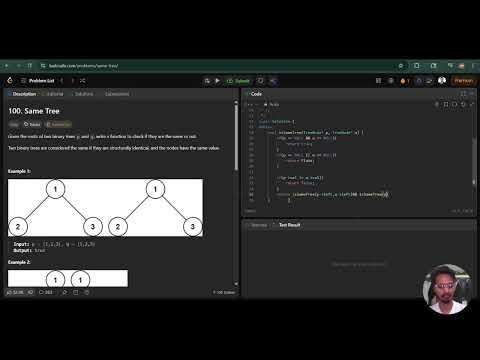Click the share icon below description
Screen dimensions: 480x360
pos(76,292)
